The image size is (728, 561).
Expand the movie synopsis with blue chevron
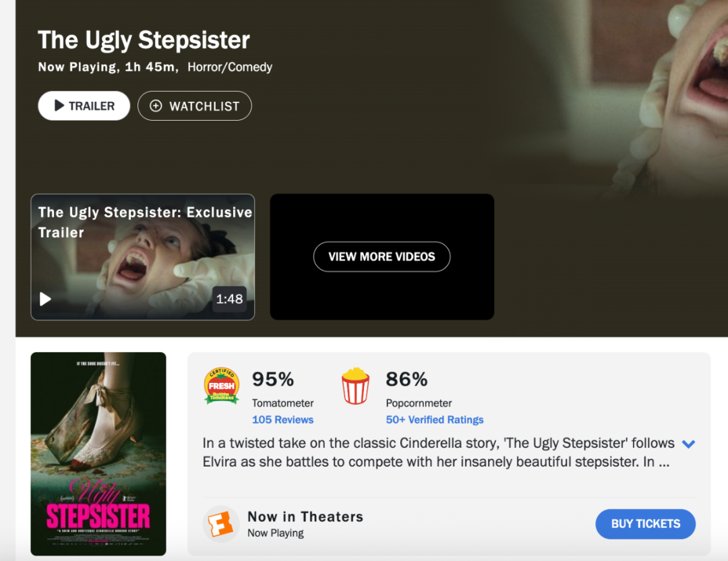[x=688, y=444]
